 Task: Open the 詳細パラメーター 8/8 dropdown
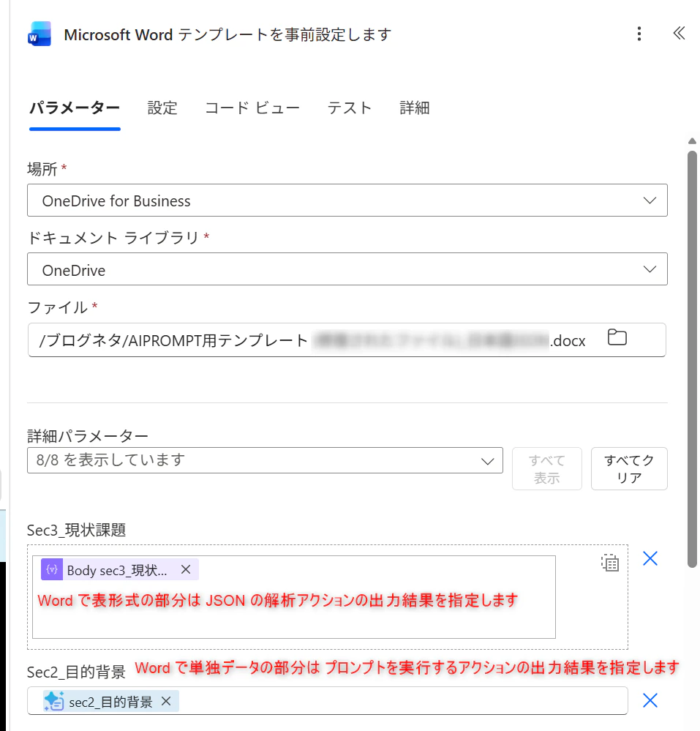coord(265,460)
